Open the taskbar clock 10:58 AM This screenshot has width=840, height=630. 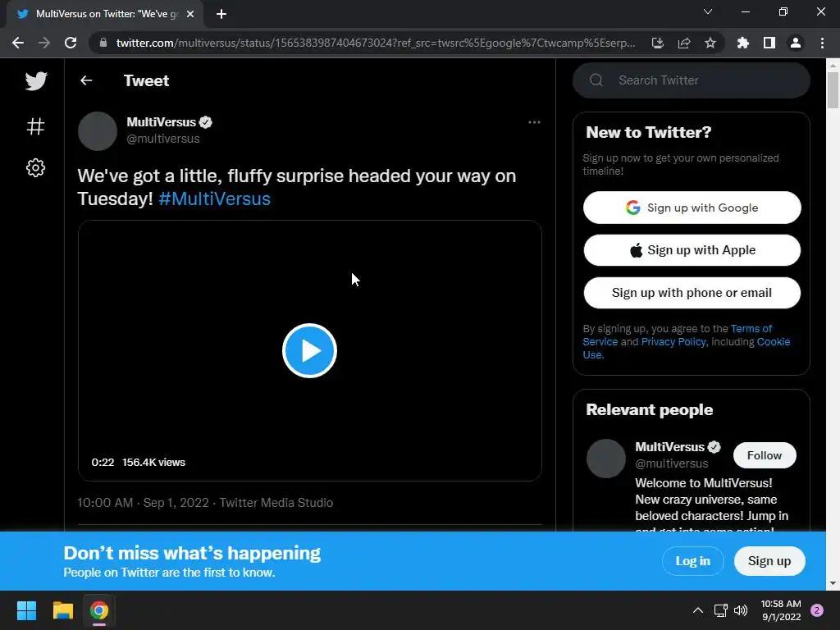(x=781, y=610)
